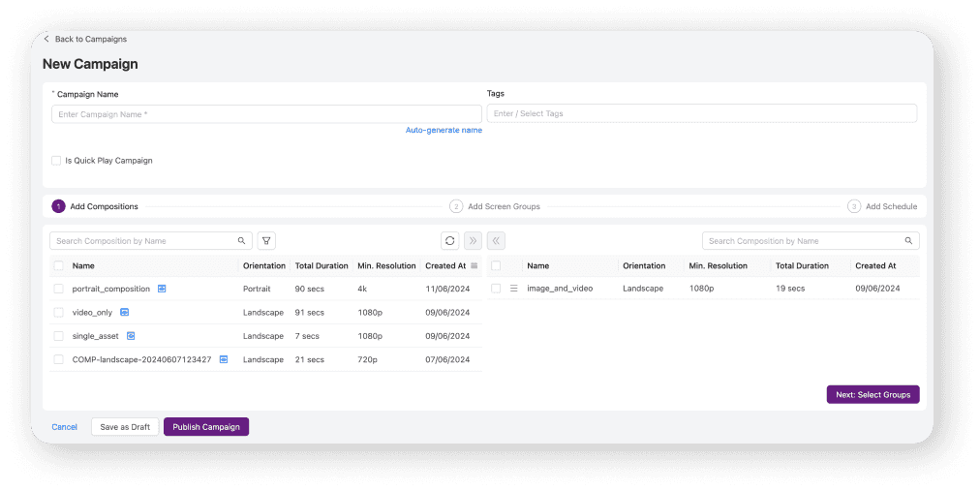The width and height of the screenshot is (980, 490).
Task: Click image_and_video name in right table
Action: 560,289
